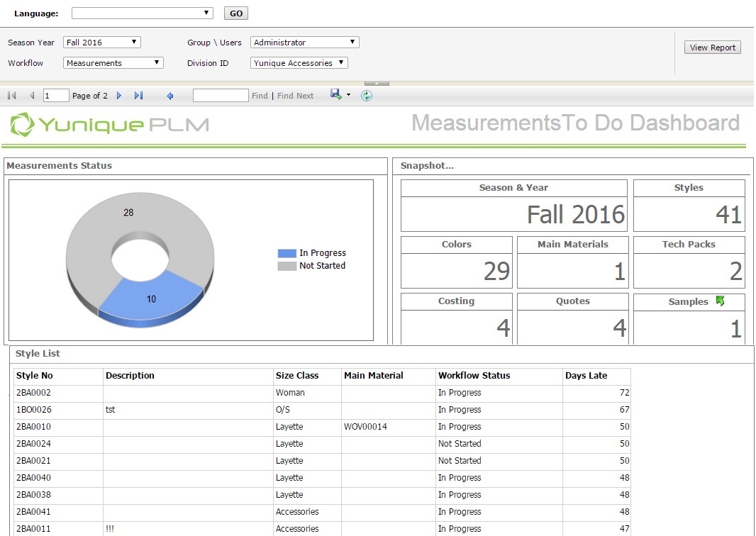Click the Fall 2016 snapshot value

tap(576, 215)
